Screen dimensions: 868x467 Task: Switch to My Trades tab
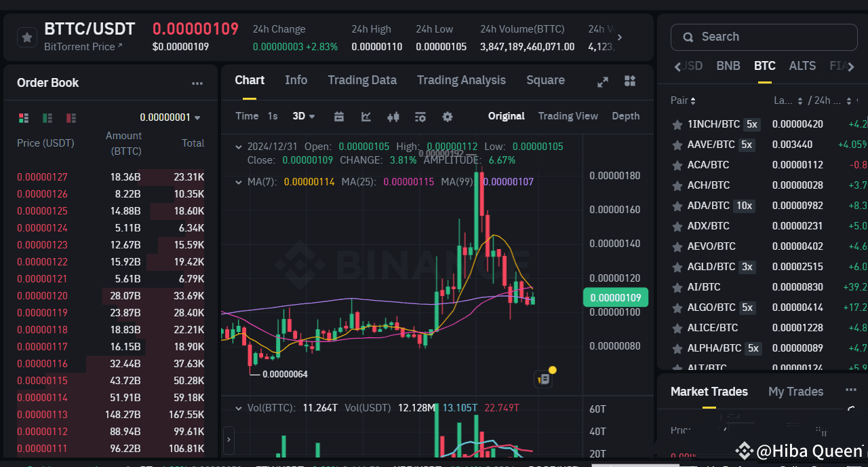point(795,392)
